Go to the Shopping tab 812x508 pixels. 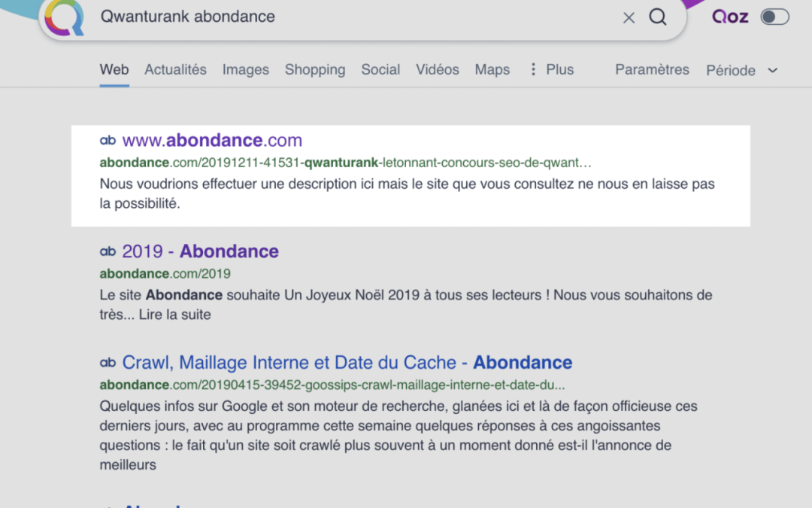click(x=315, y=69)
